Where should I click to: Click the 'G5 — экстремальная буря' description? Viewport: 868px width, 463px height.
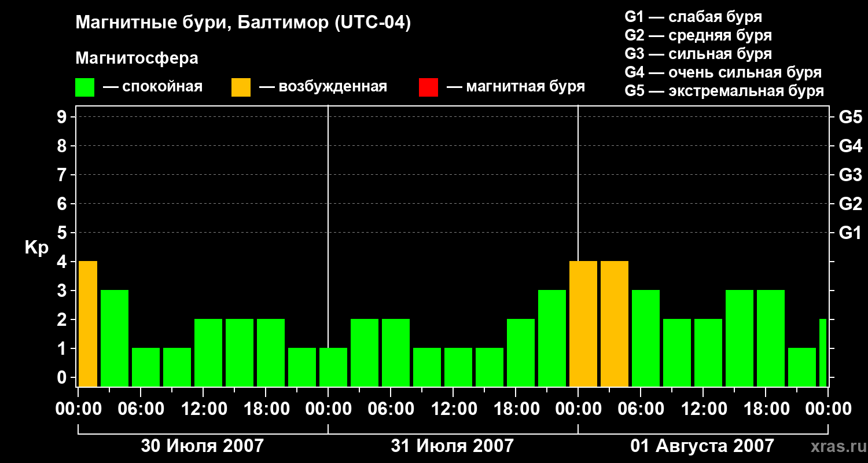tap(724, 91)
